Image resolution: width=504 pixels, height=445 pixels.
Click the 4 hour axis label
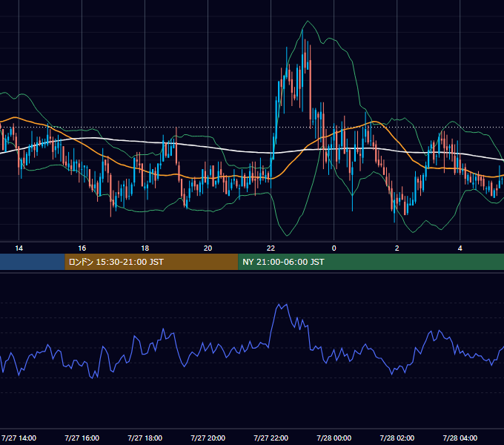coord(460,248)
